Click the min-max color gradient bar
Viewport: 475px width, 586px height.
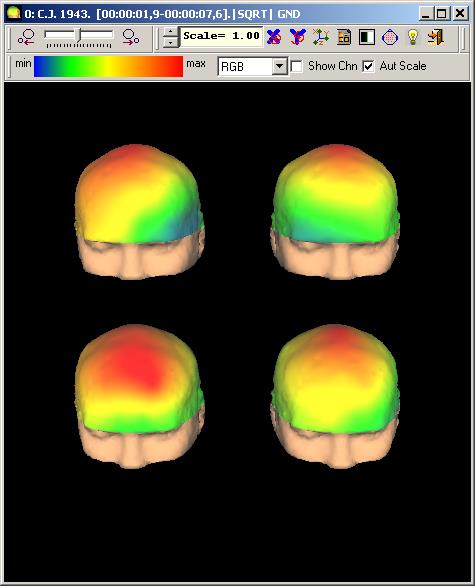click(x=108, y=67)
